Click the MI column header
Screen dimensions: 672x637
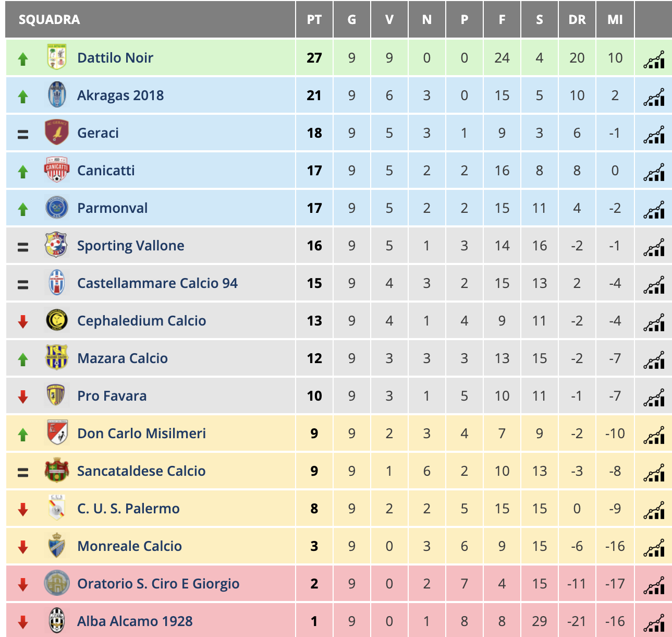[615, 20]
